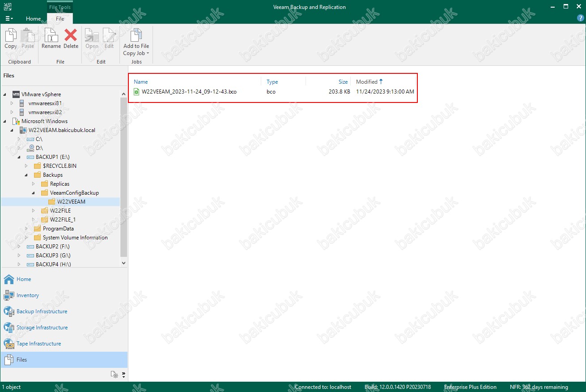
Task: Collapse the Backups folder
Action: point(26,175)
